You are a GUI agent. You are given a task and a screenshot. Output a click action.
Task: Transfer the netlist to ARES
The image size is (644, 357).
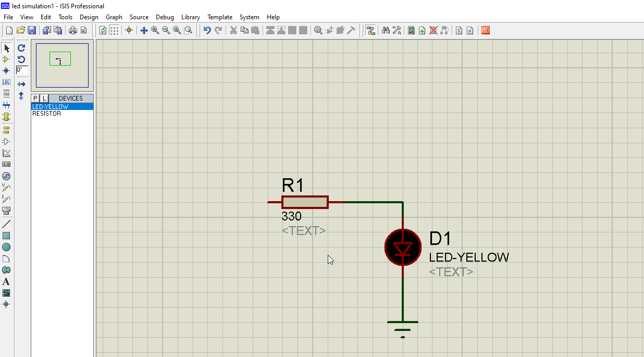point(485,30)
